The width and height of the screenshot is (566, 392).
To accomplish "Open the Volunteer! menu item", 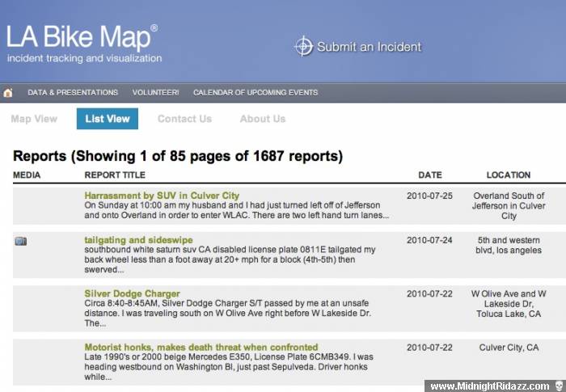I will (x=155, y=92).
